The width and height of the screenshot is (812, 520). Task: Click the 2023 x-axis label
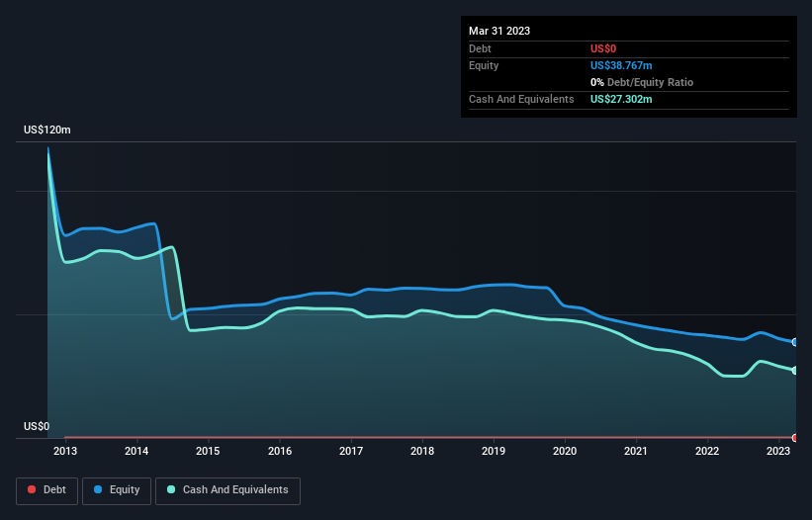tap(777, 451)
